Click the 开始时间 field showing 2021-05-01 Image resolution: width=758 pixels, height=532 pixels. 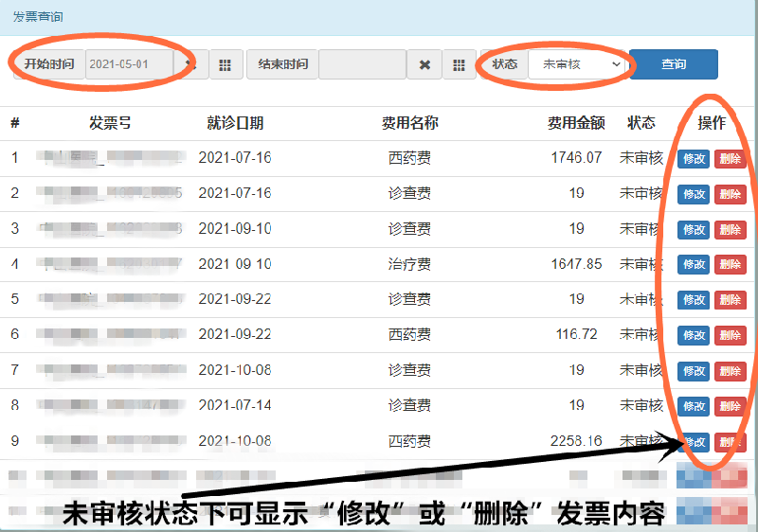pos(130,64)
